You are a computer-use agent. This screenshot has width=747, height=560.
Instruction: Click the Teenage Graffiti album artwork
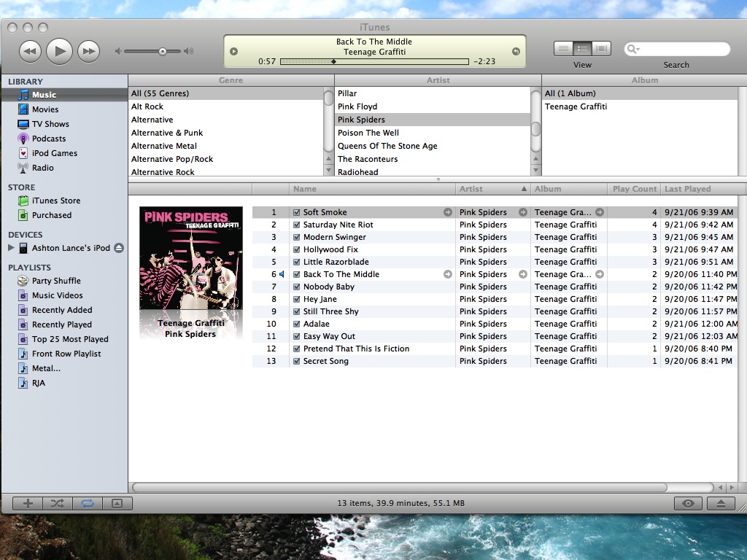191,258
